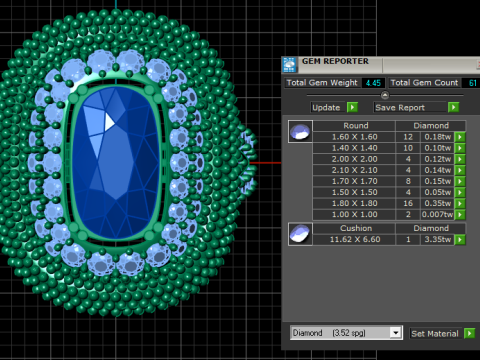Click the green arrow next to Update
Screen dimensions: 480x360
(x=352, y=107)
